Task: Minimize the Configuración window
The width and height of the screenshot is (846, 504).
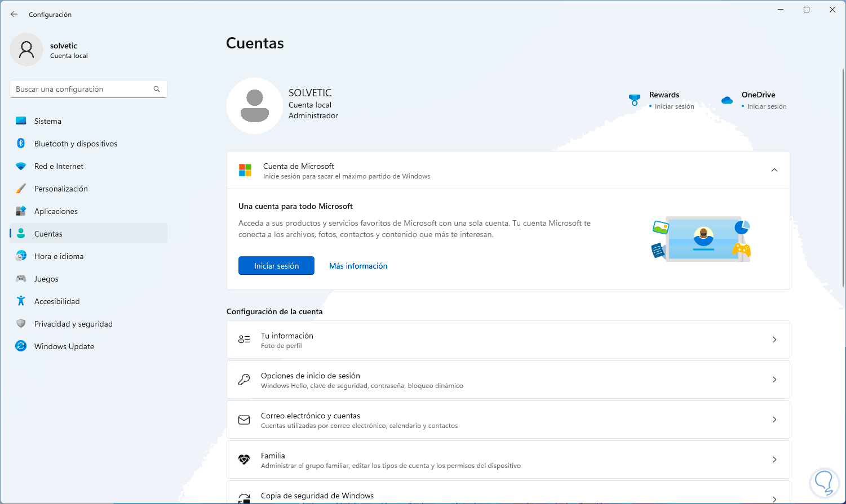Action: point(781,10)
